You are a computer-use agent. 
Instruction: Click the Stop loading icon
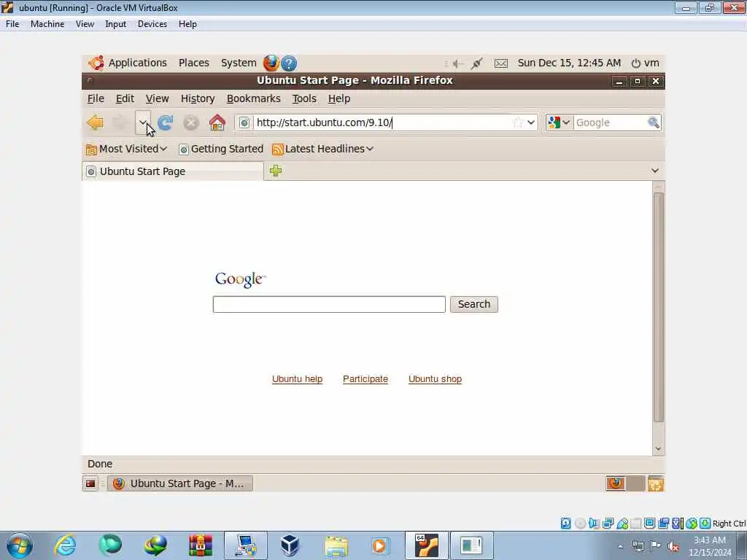coord(191,122)
